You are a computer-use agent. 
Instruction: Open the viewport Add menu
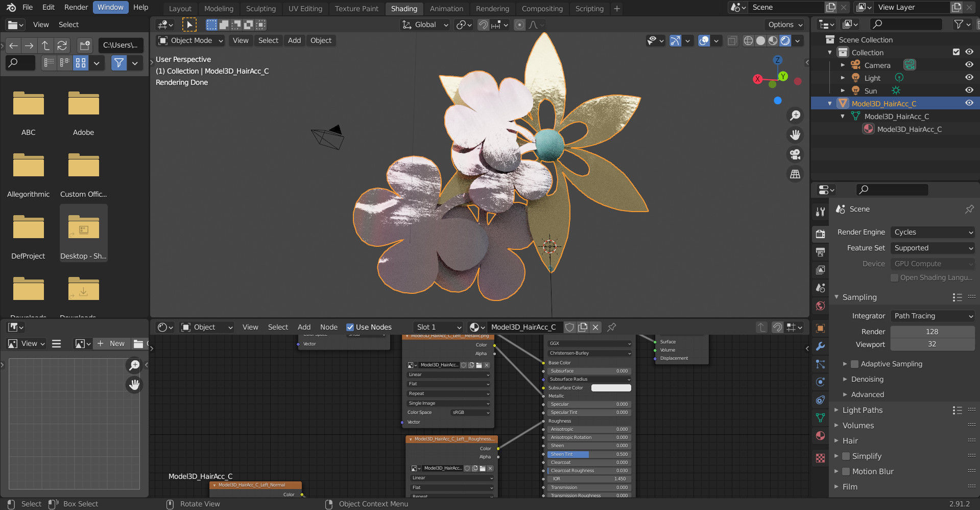click(x=294, y=40)
